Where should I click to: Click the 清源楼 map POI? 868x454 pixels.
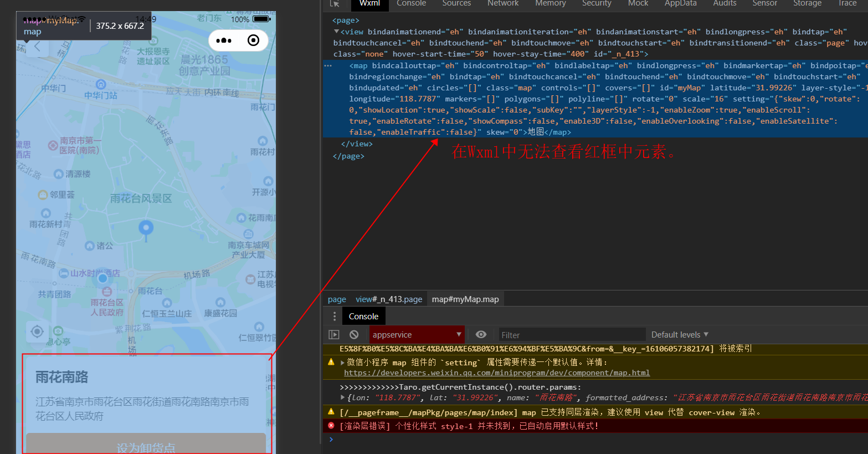[x=58, y=174]
